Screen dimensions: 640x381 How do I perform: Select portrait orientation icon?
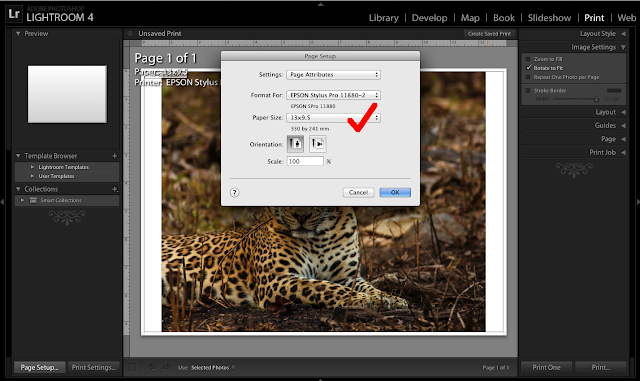(295, 144)
